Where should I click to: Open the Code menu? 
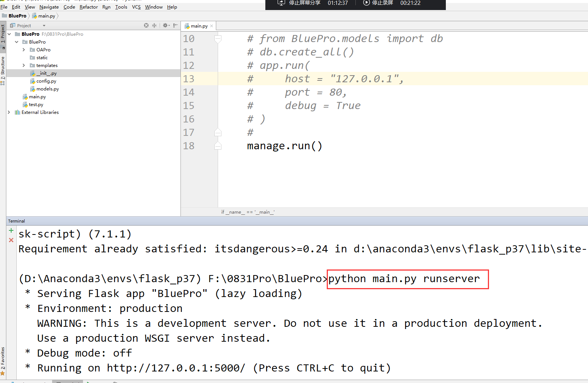point(69,7)
